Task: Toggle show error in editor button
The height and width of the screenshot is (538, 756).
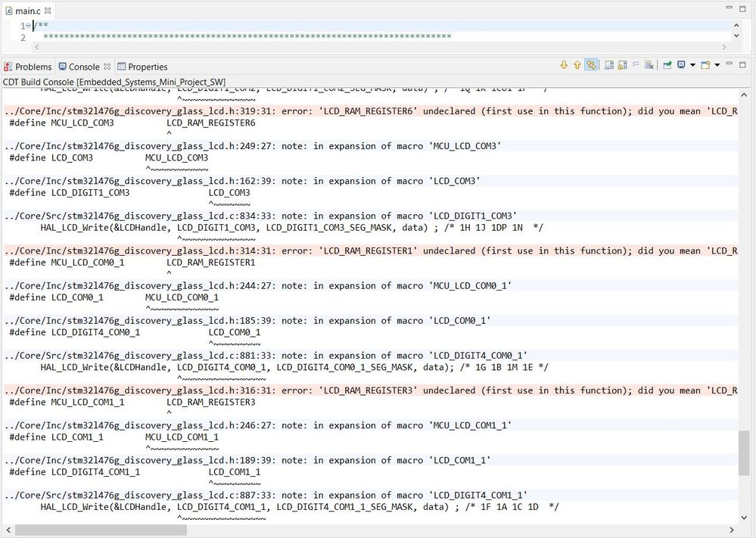Action: pyautogui.click(x=591, y=65)
